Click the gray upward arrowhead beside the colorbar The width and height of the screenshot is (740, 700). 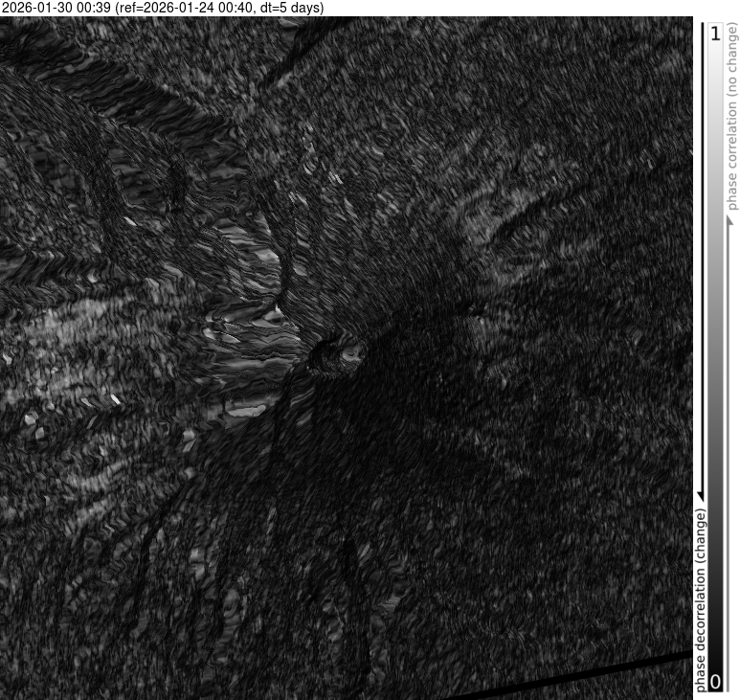click(732, 221)
